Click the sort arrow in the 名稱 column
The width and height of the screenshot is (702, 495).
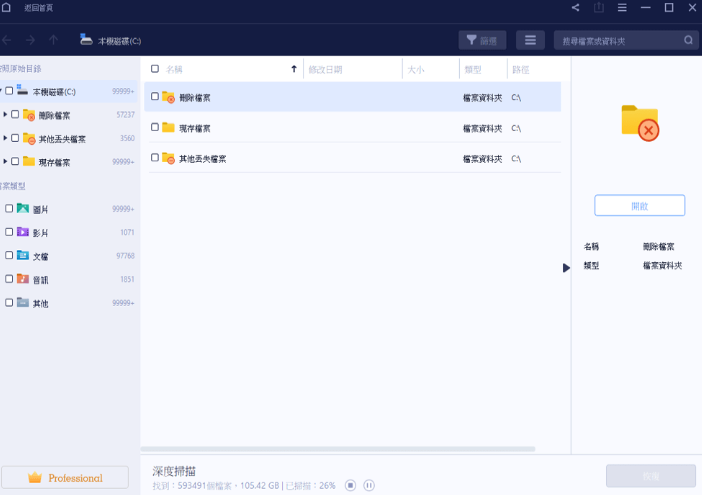[294, 69]
